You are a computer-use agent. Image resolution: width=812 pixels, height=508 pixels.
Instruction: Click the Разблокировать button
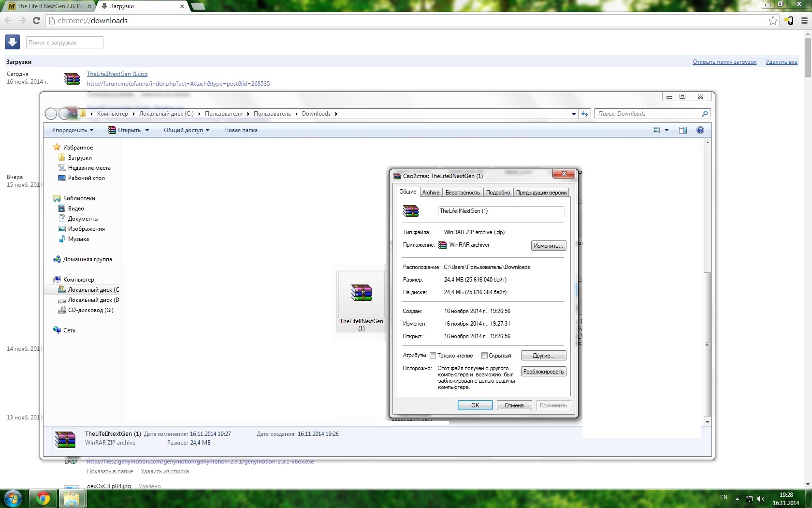tap(543, 372)
